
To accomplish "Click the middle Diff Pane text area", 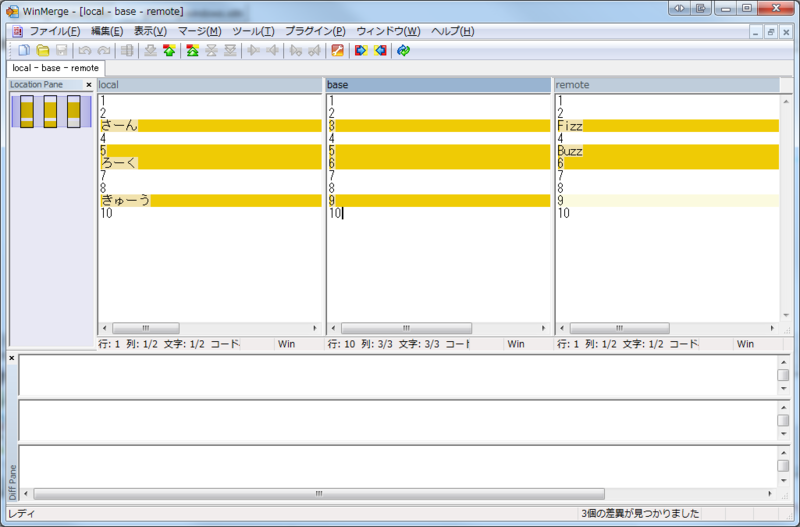I will (x=398, y=420).
